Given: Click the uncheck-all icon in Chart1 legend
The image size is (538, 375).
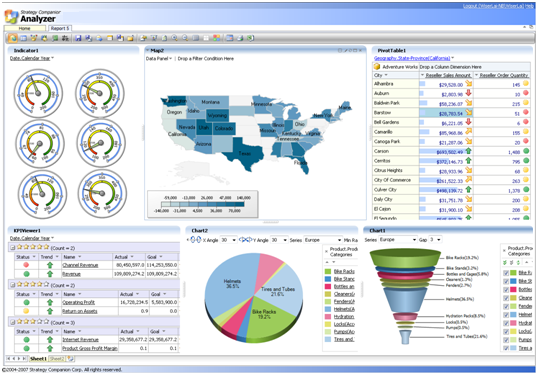Looking at the screenshot, I should point(511,262).
